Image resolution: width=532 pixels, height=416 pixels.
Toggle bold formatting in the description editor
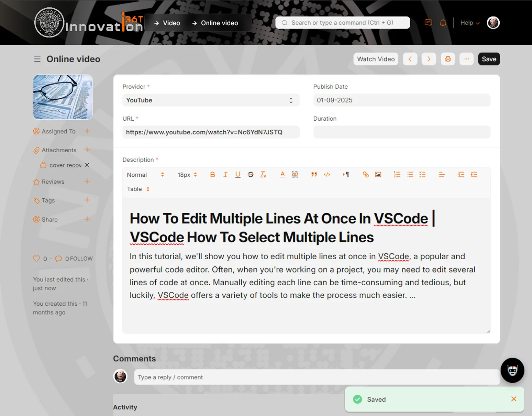212,175
